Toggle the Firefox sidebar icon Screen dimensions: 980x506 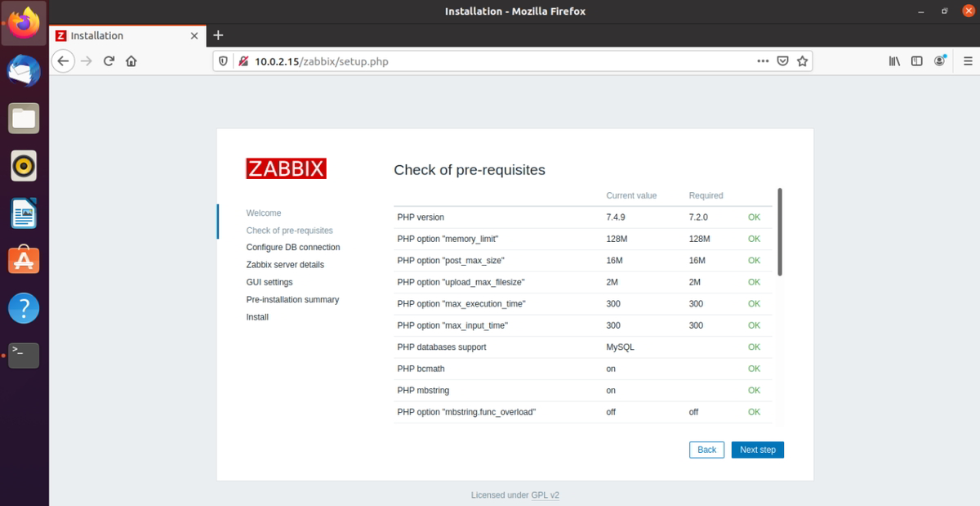[916, 60]
